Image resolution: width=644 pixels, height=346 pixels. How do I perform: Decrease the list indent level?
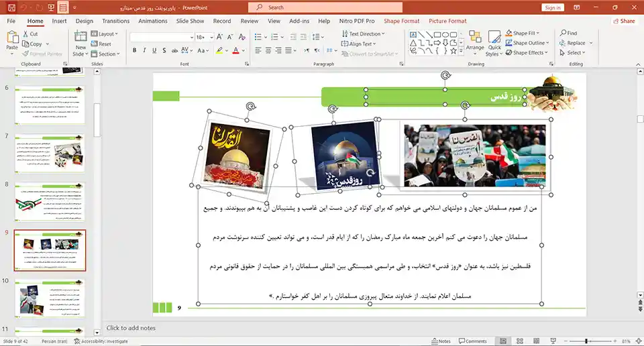(x=293, y=37)
